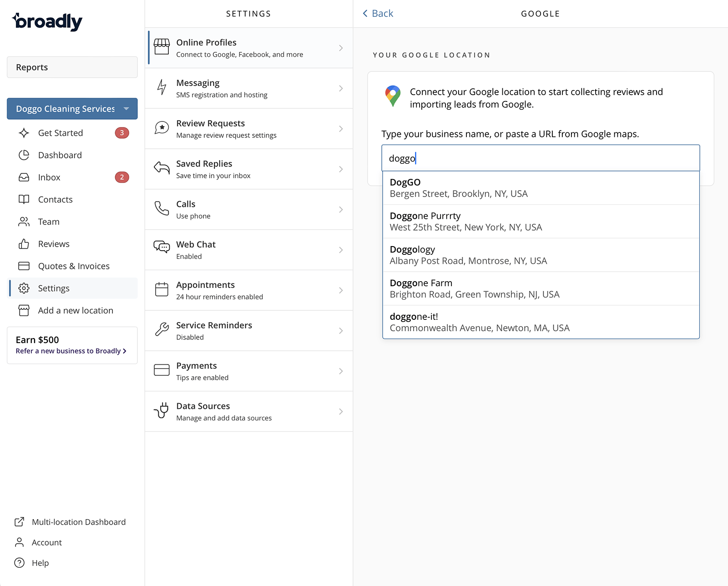728x586 pixels.
Task: Click the Data Sources plug icon
Action: point(162,410)
